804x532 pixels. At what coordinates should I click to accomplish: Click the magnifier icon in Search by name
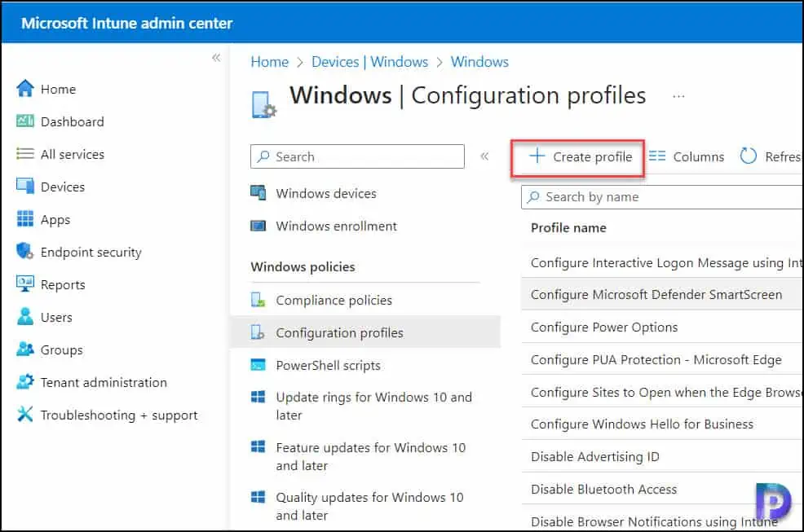tap(533, 197)
